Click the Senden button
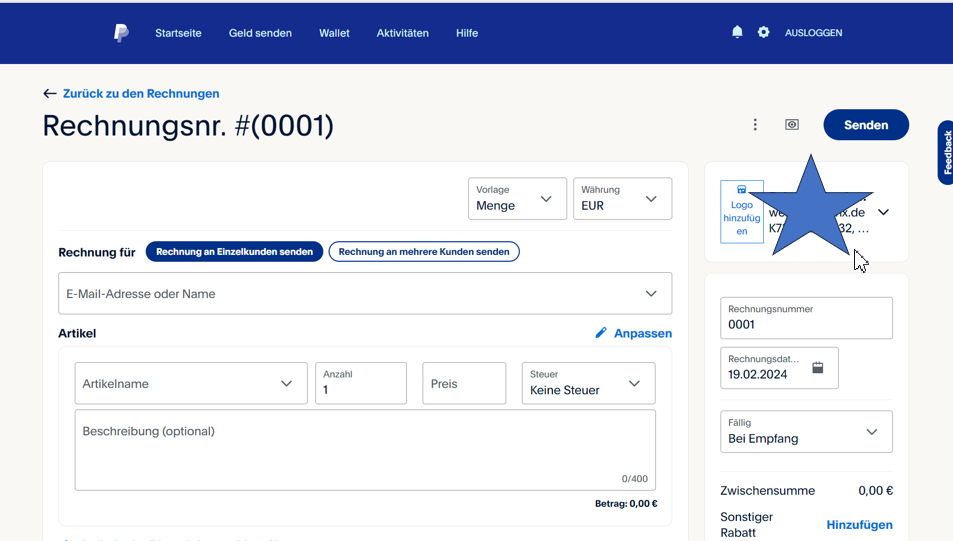Image resolution: width=953 pixels, height=541 pixels. tap(866, 125)
